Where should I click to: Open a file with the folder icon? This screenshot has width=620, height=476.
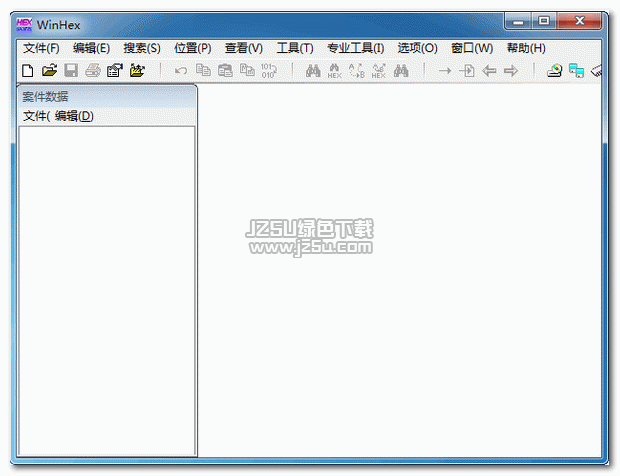pos(49,71)
